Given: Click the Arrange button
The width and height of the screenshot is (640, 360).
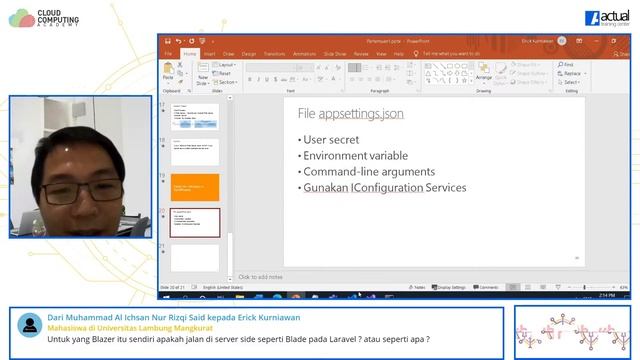Looking at the screenshot, I should pos(484,72).
